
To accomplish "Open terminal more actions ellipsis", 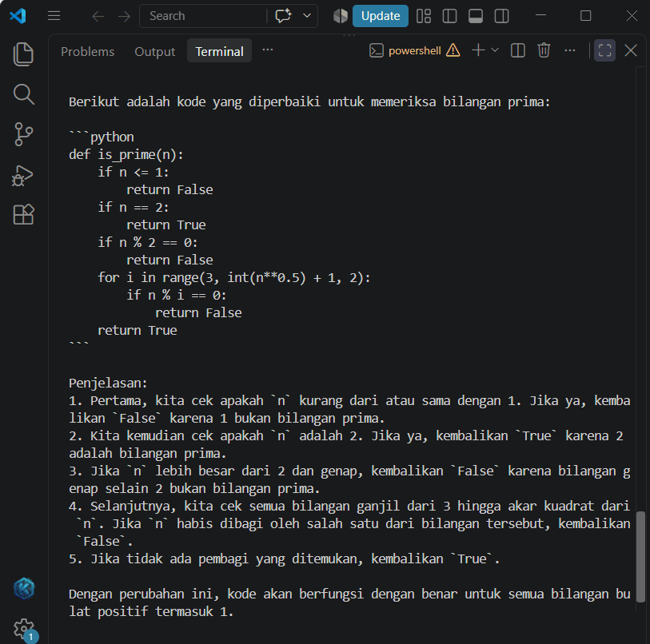I will (x=570, y=50).
